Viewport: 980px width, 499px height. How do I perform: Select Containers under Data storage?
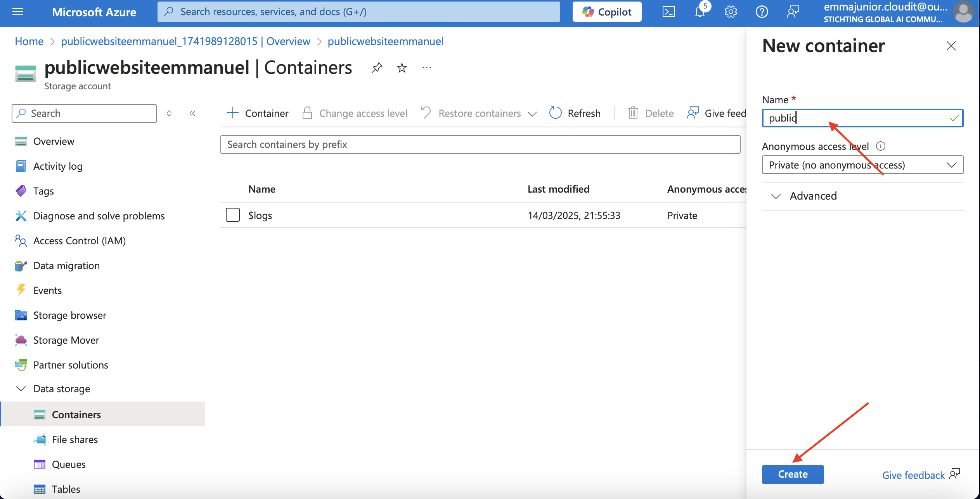(x=102, y=414)
